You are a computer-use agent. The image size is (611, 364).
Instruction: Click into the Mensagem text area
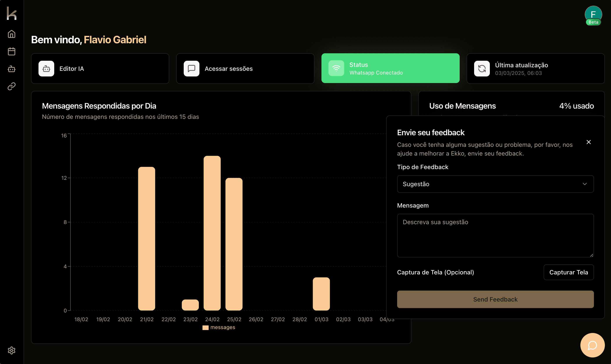[x=495, y=236]
